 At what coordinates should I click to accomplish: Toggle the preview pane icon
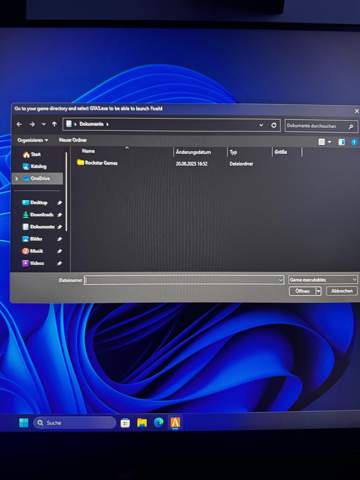click(x=341, y=142)
